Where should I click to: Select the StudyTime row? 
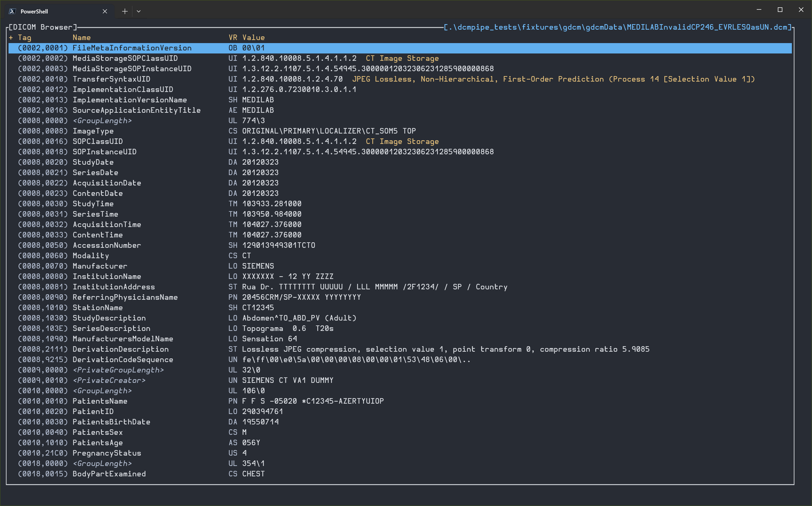[x=400, y=204]
